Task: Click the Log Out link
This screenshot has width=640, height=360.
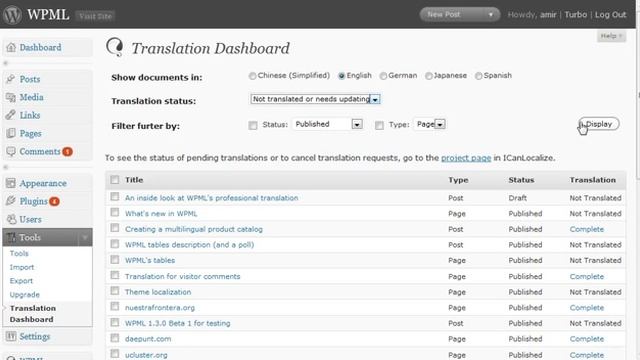Action: pos(610,15)
